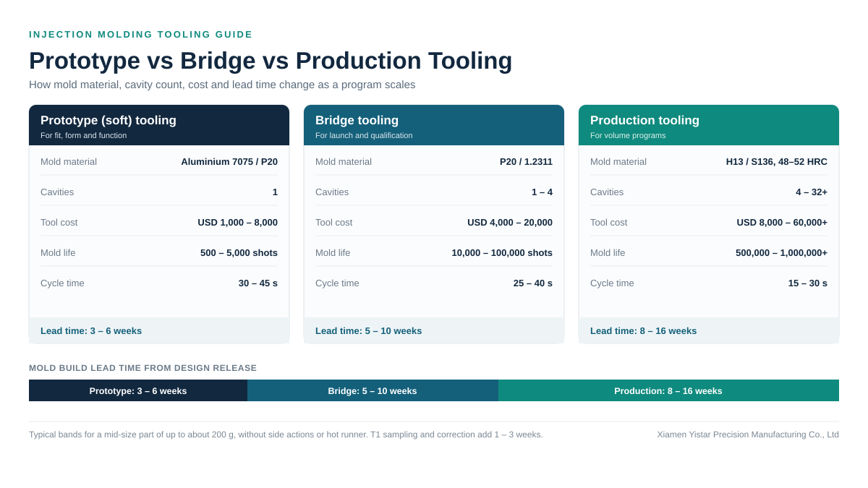Click the 'Injection Molding Tooling Guide' heading label
The width and height of the screenshot is (868, 488).
[x=141, y=35]
